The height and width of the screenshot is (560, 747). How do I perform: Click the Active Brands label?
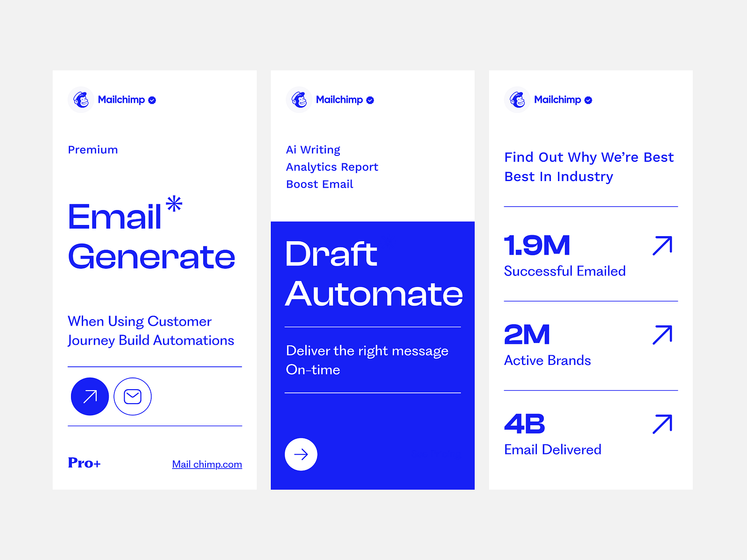coord(548,360)
